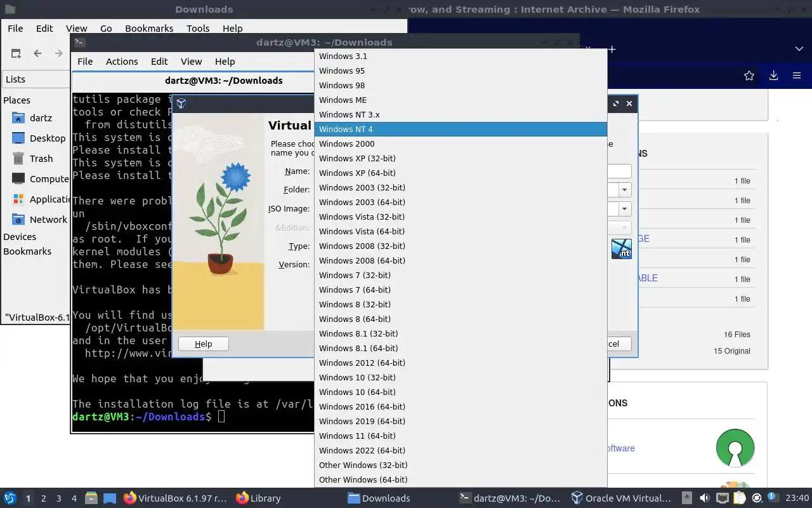Click the notification bubble tray icon
The height and width of the screenshot is (508, 812).
773,498
